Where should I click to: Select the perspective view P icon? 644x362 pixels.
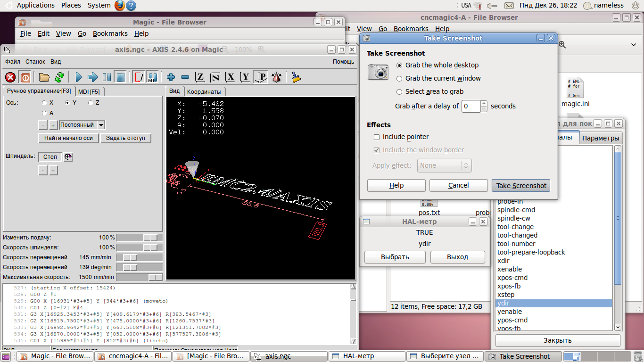(261, 77)
